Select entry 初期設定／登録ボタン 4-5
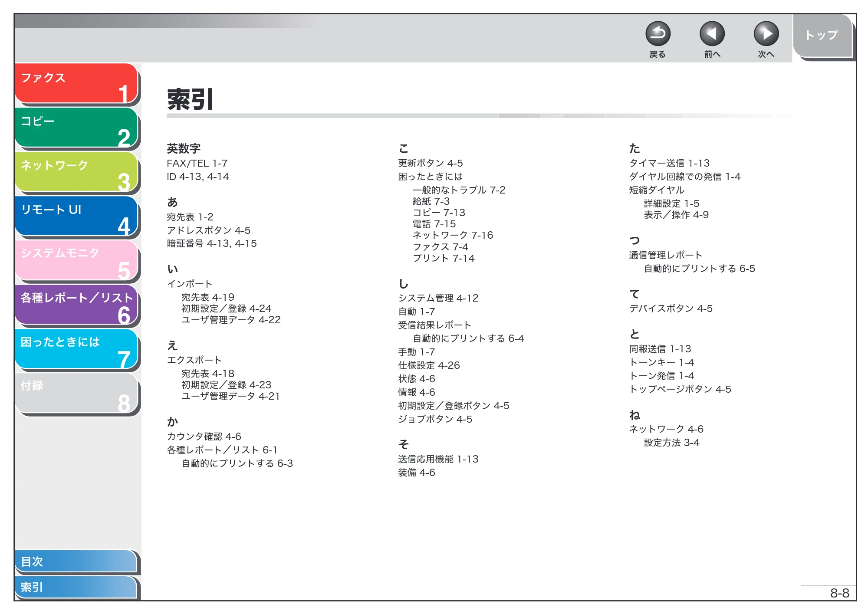 [x=454, y=405]
